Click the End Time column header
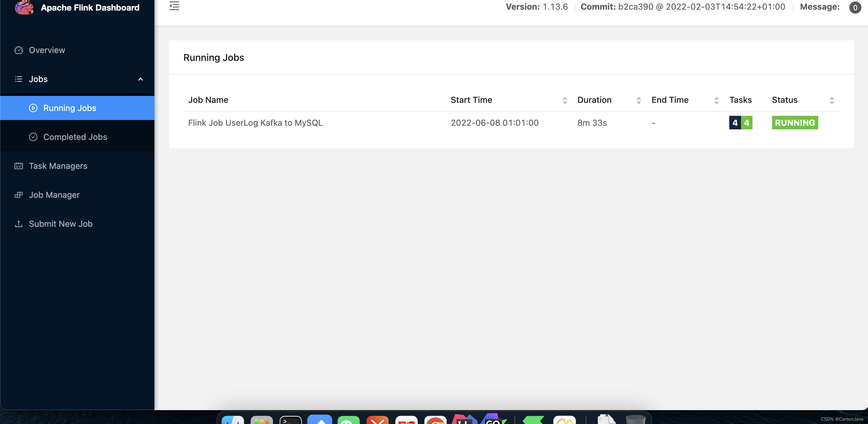 (x=670, y=100)
